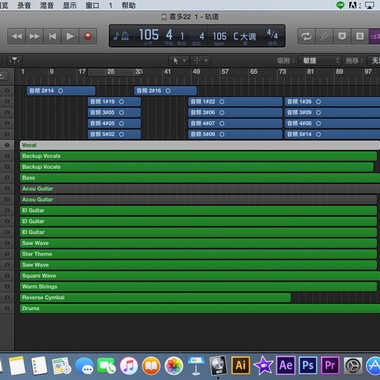Click the AirPlay display icon in menu bar
The width and height of the screenshot is (380, 380).
point(370,5)
